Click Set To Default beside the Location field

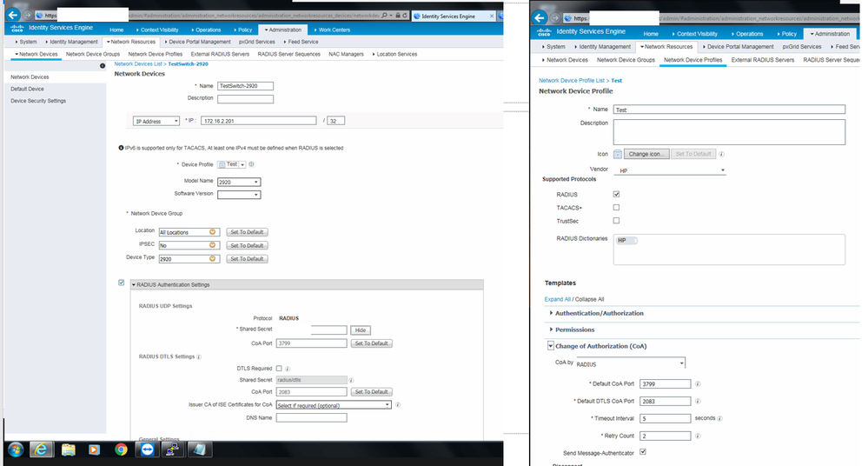[247, 232]
